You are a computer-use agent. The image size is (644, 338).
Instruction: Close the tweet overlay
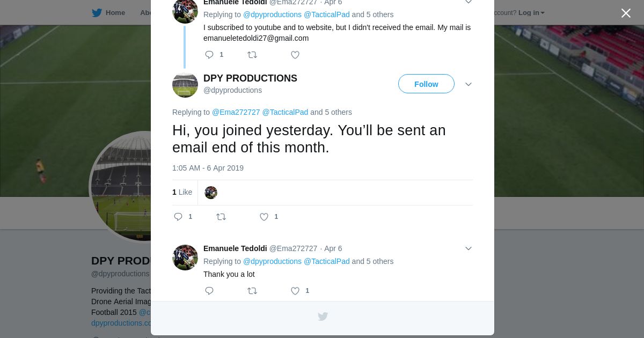point(626,13)
